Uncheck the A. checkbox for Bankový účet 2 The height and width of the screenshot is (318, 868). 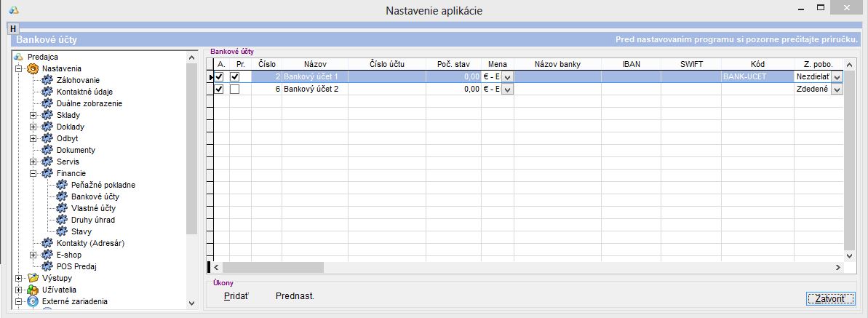coord(219,89)
